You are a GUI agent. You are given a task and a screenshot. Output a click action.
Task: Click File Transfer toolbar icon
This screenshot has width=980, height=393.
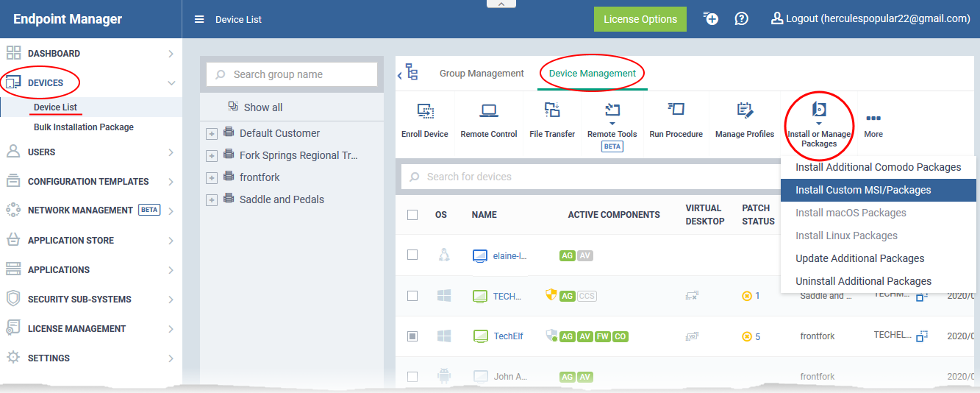tap(552, 110)
